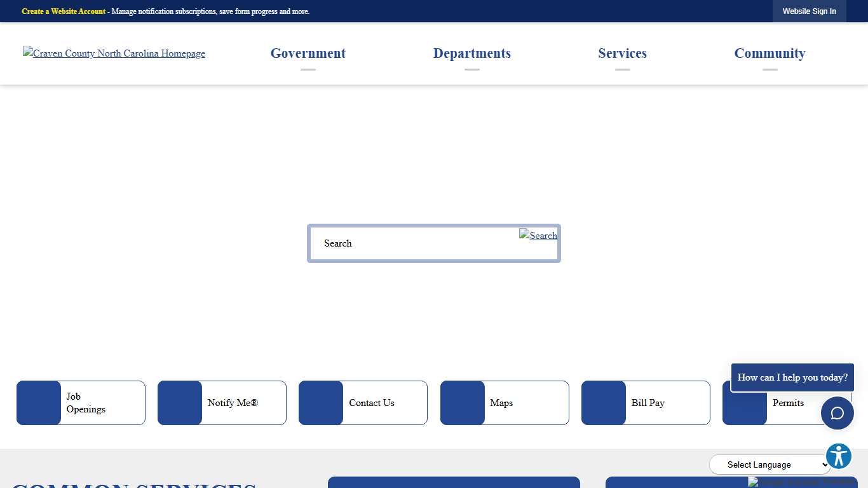
Task: Open the Create a Website Account link
Action: coord(63,11)
